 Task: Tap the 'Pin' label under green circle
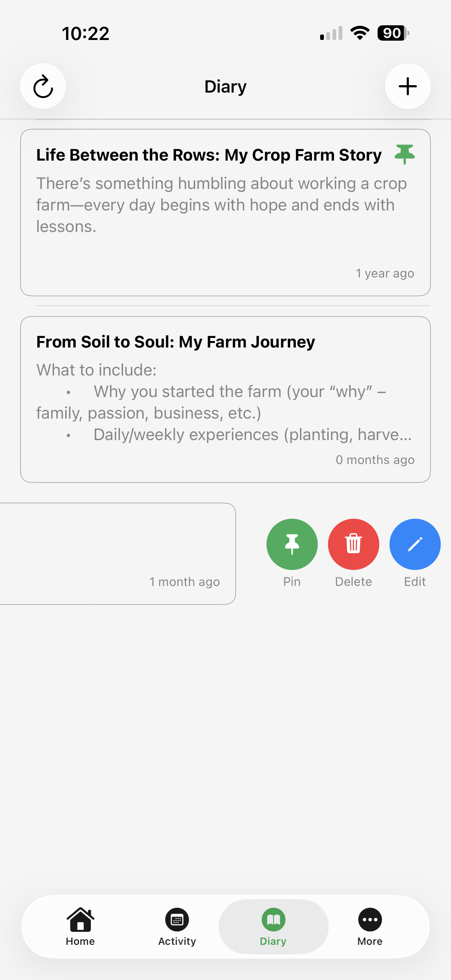pyautogui.click(x=292, y=582)
